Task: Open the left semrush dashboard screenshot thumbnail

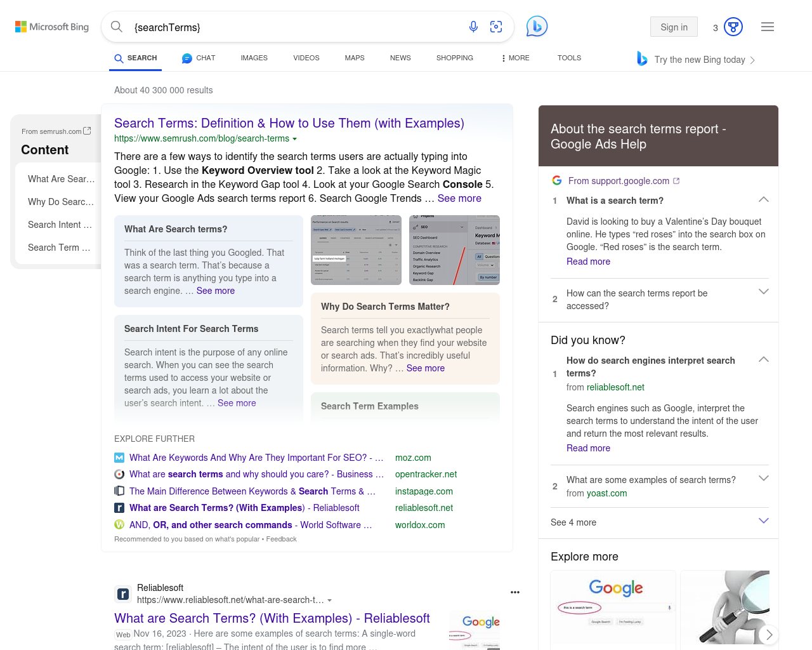Action: [356, 250]
